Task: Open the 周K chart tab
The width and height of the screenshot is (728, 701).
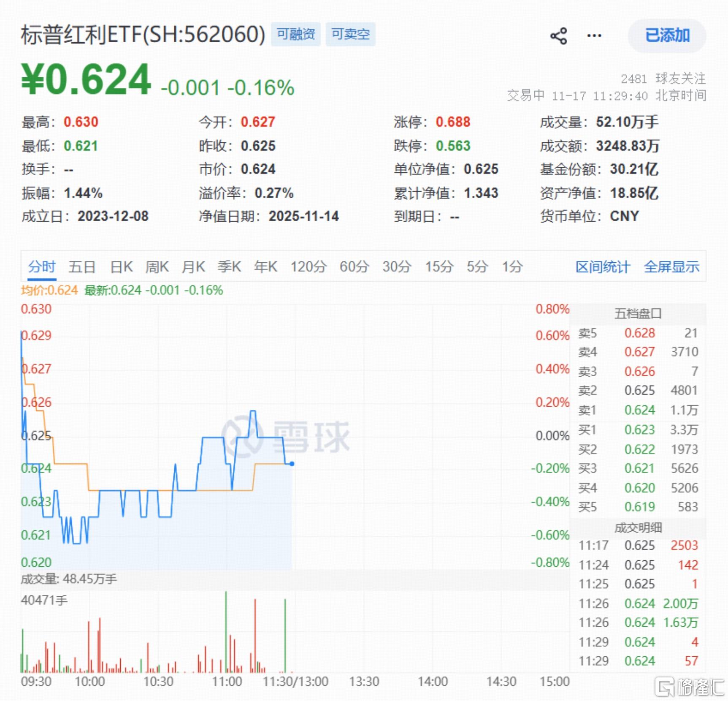Action: click(157, 267)
